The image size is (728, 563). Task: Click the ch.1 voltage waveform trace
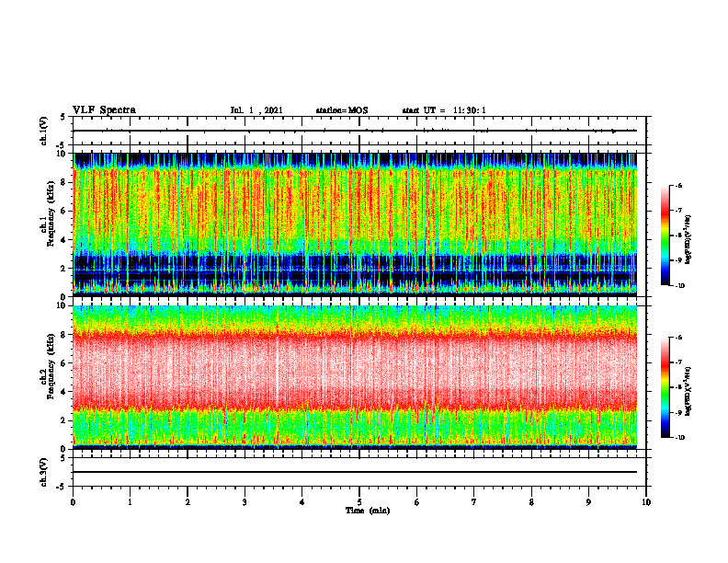coord(355,131)
